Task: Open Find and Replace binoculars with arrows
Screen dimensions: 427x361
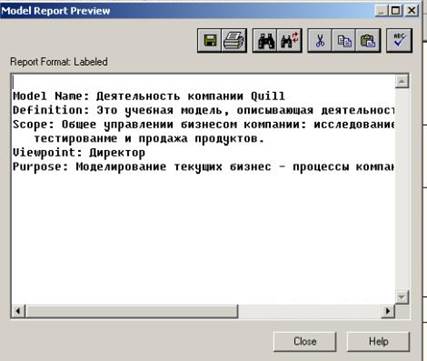Action: pos(289,41)
